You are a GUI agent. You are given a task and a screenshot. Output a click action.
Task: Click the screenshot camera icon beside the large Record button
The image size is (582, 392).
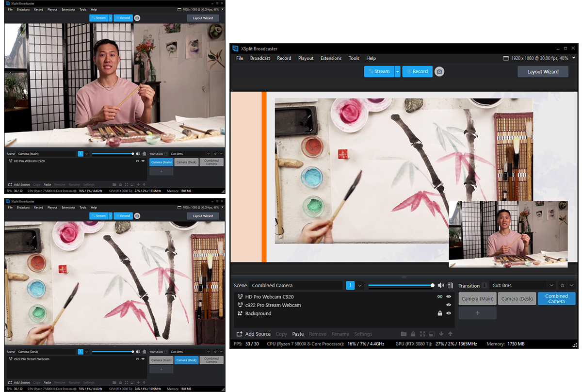pyautogui.click(x=439, y=71)
